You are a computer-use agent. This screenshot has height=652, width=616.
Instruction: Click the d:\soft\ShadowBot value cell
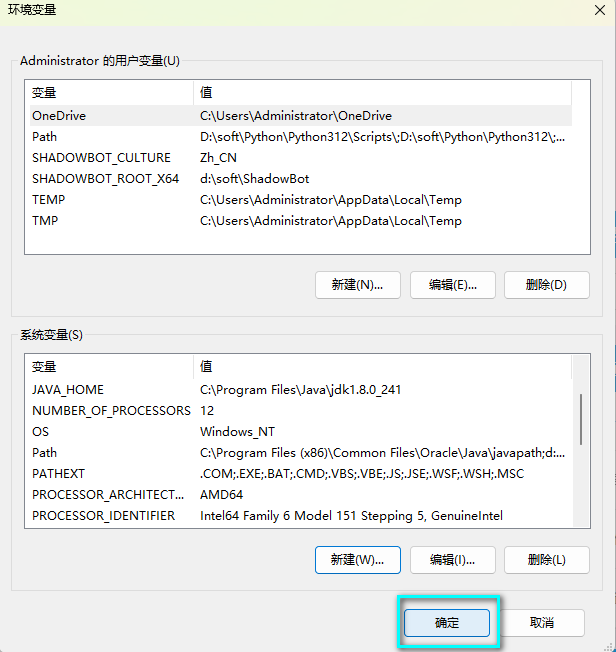click(x=255, y=178)
